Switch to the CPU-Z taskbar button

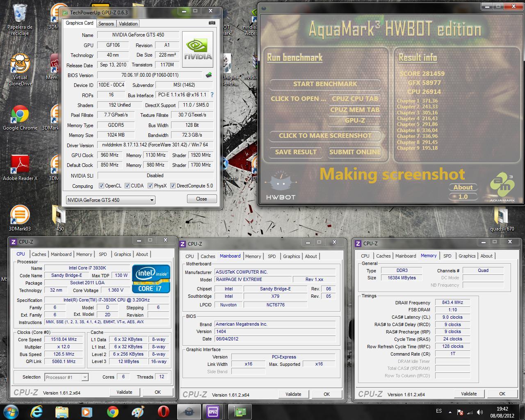coord(213,411)
